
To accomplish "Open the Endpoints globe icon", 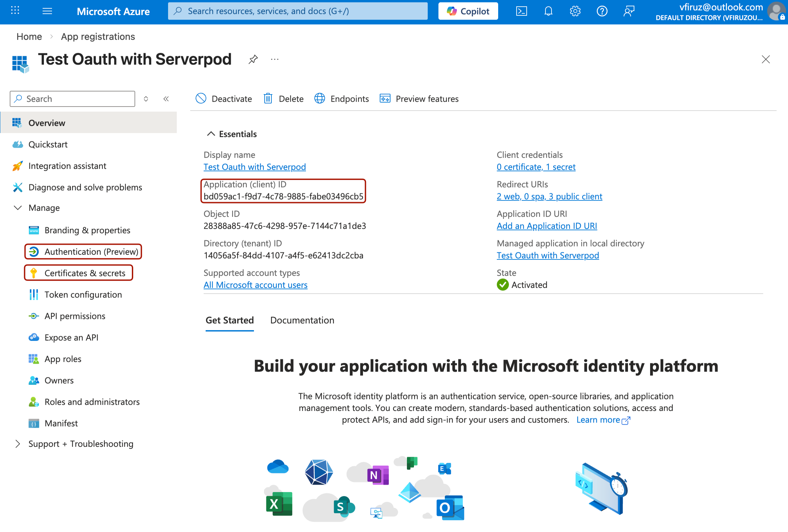I will (319, 99).
